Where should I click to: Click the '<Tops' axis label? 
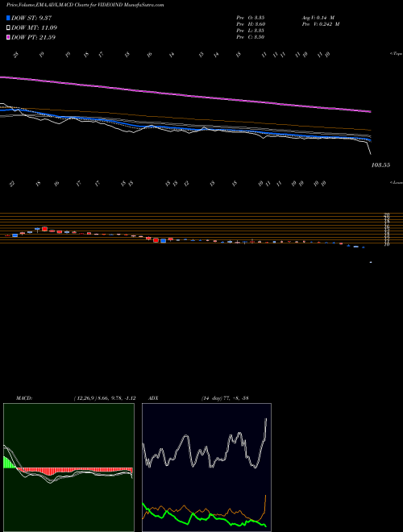396,54
